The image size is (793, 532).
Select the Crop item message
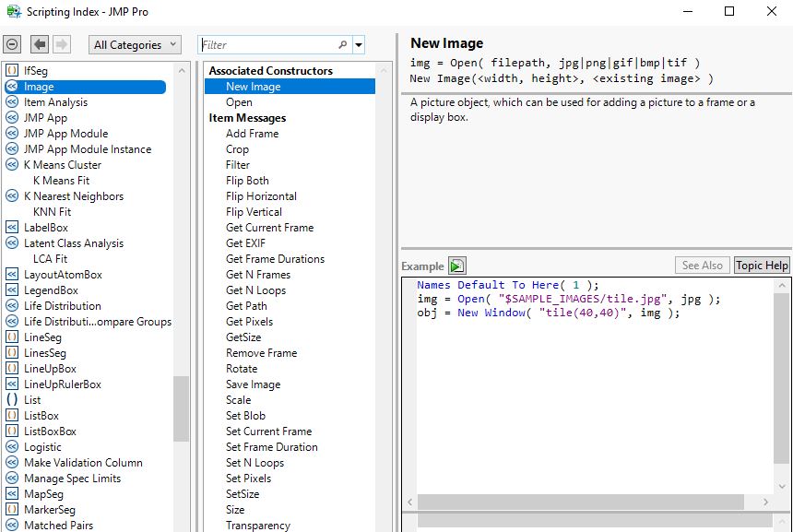coord(238,148)
